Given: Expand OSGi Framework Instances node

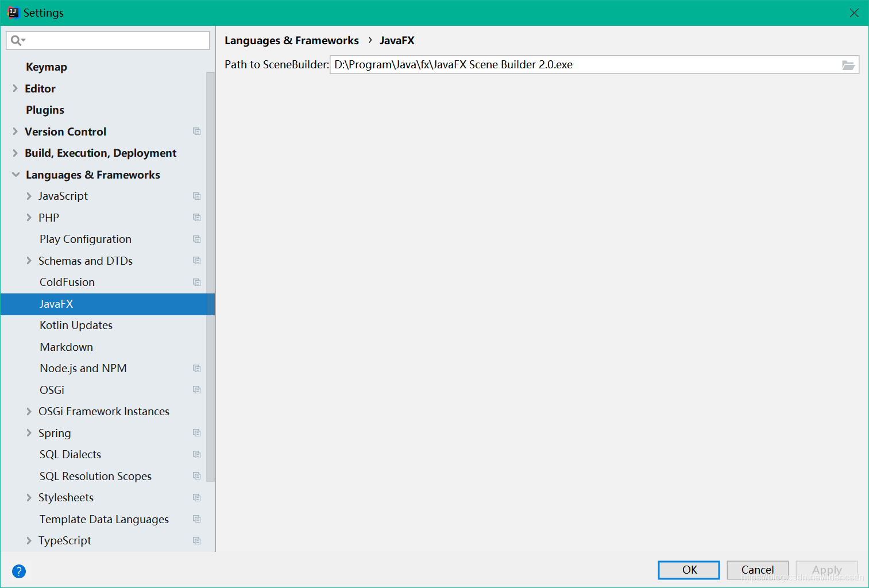Looking at the screenshot, I should (29, 412).
